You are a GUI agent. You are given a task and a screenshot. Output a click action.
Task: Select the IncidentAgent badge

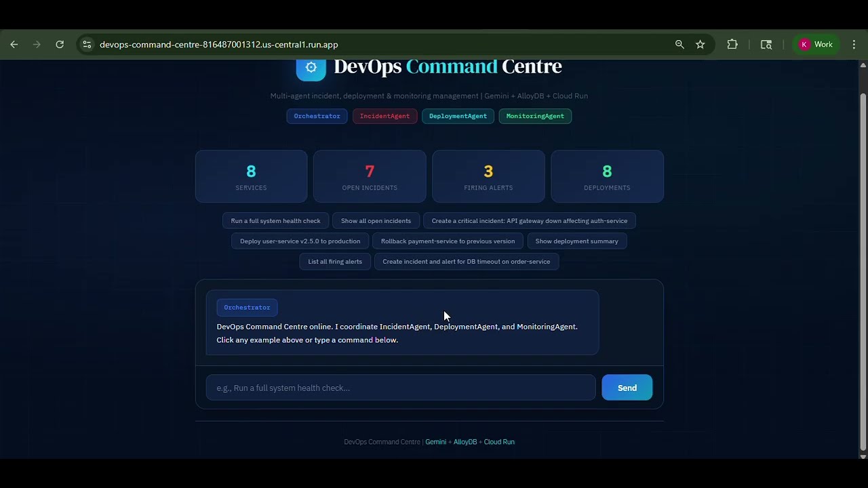click(384, 116)
